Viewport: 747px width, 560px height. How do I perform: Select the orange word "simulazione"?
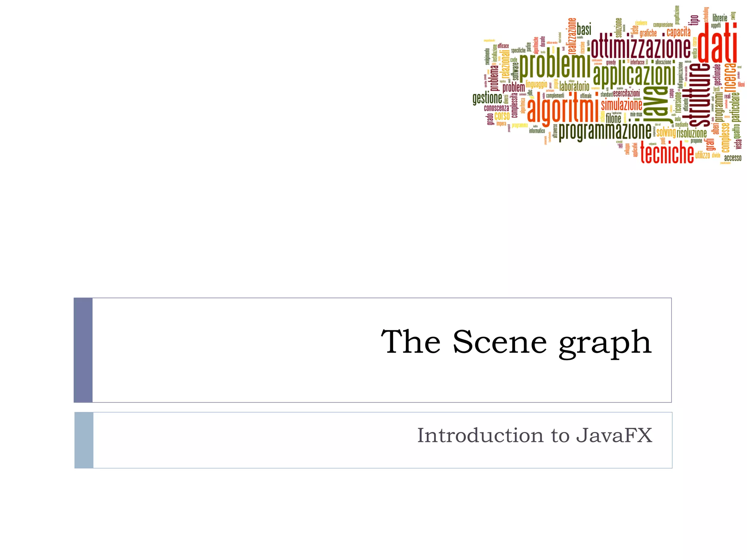point(622,105)
